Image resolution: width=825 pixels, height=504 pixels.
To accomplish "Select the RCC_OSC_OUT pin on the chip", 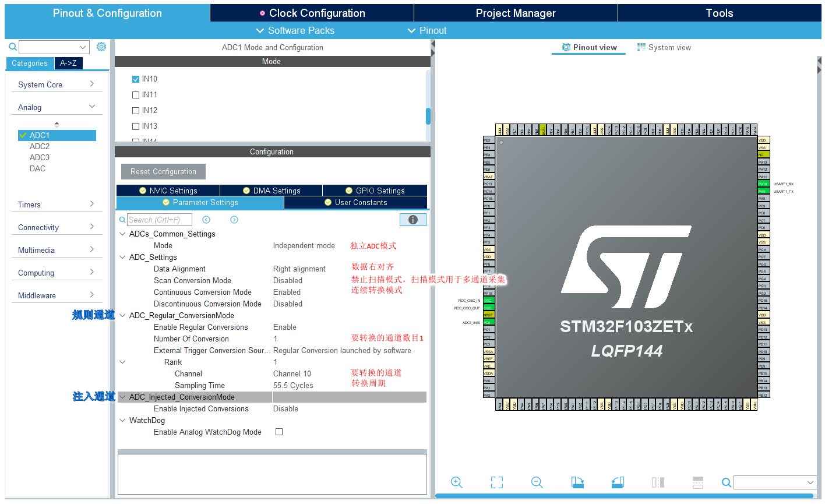I will pos(488,308).
